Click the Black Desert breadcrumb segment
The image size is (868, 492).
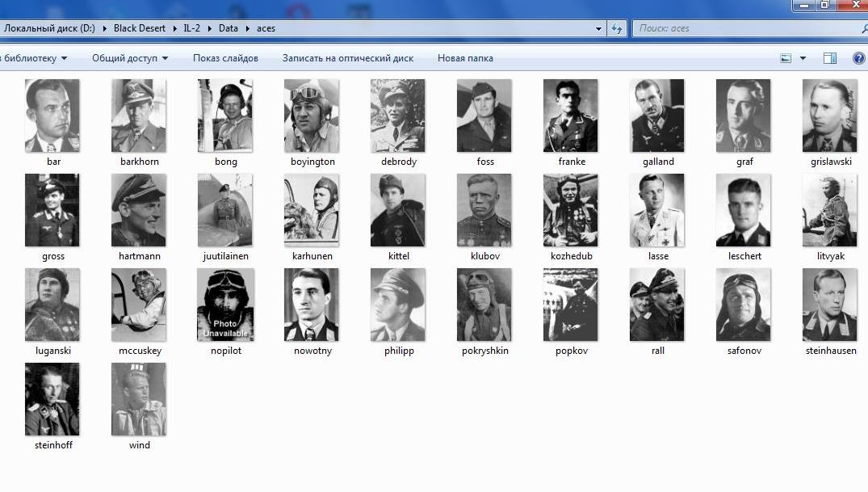tap(140, 28)
